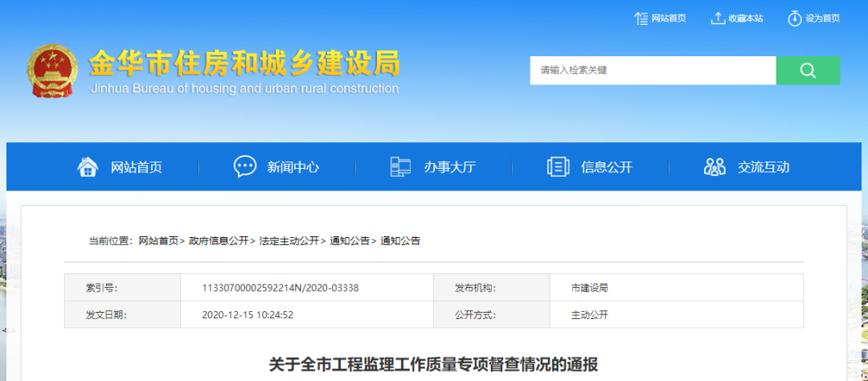Click the last 通知公告 breadcrumb link

[x=400, y=240]
